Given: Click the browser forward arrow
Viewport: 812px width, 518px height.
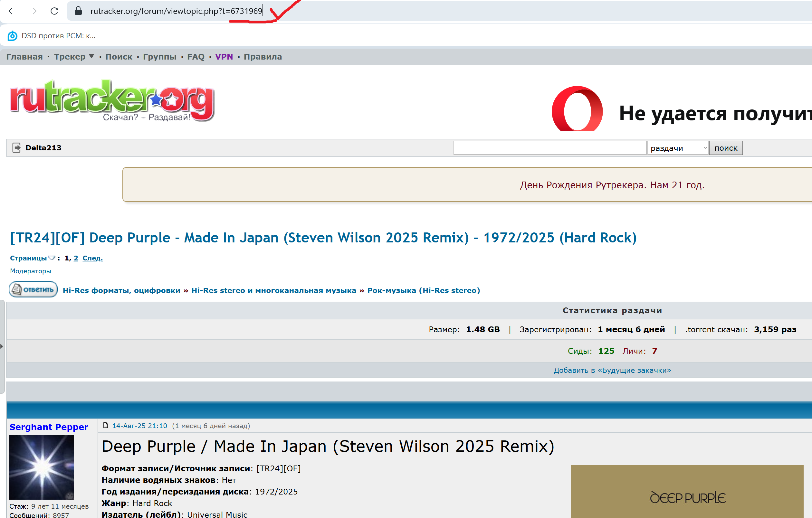Looking at the screenshot, I should coord(34,11).
